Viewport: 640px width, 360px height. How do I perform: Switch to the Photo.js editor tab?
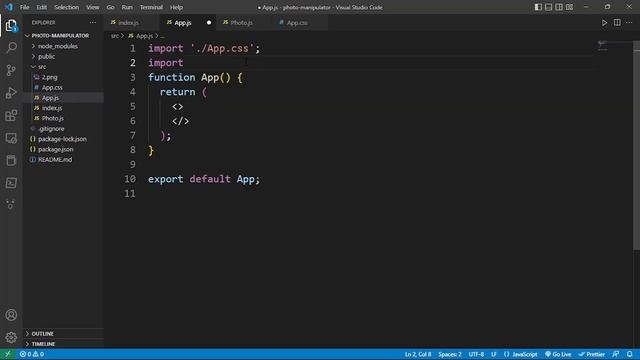pos(244,23)
